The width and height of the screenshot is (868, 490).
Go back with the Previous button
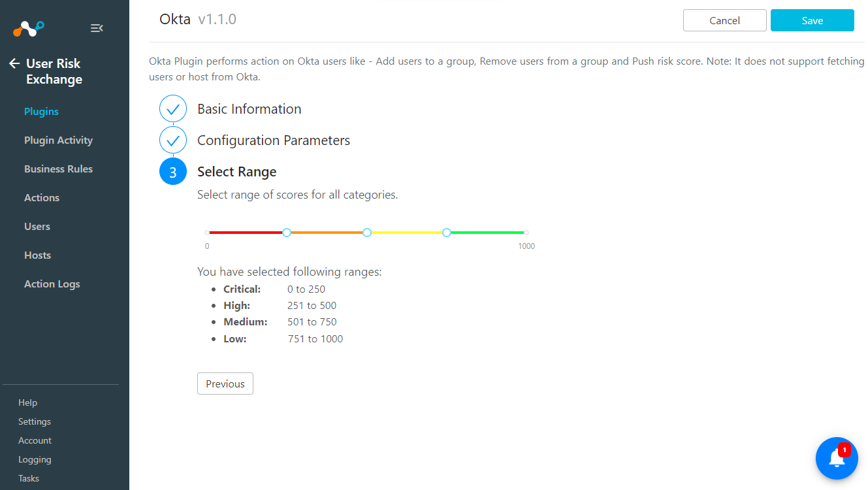point(225,384)
